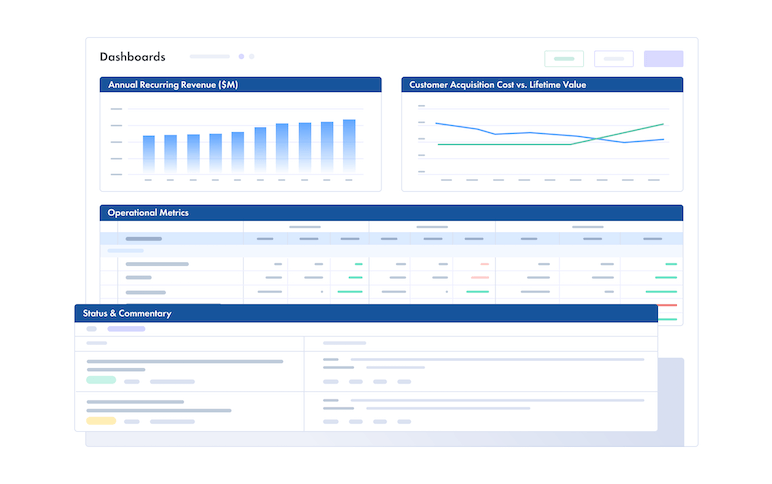This screenshot has width=772, height=484.
Task: Click the Operational Metrics panel header
Action: point(391,213)
